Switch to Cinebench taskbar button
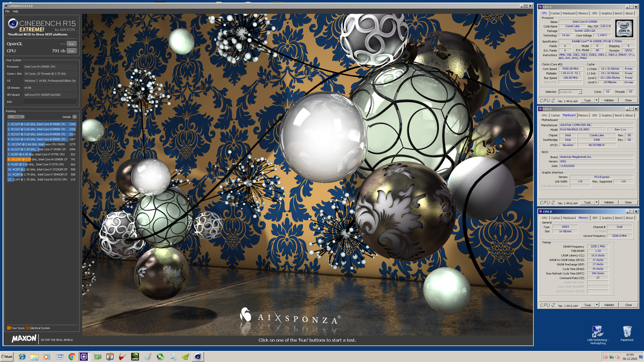The width and height of the screenshot is (644, 362). (198, 356)
